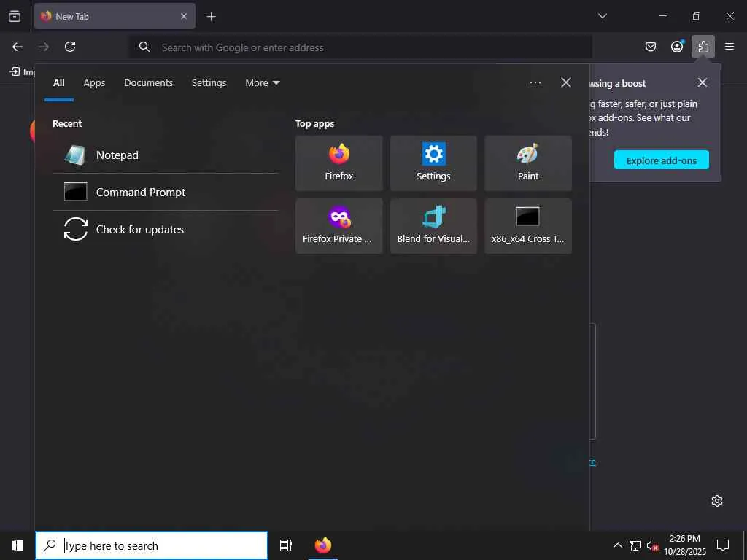Viewport: 747px width, 560px height.
Task: Click the Type here to search box
Action: pos(152,545)
